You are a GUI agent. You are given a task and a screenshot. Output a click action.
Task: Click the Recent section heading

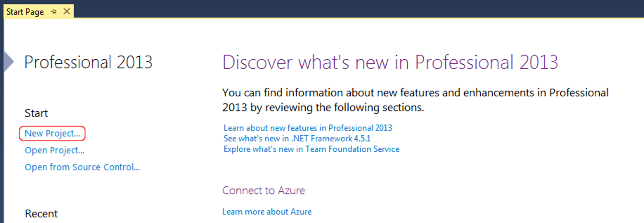[x=41, y=214]
